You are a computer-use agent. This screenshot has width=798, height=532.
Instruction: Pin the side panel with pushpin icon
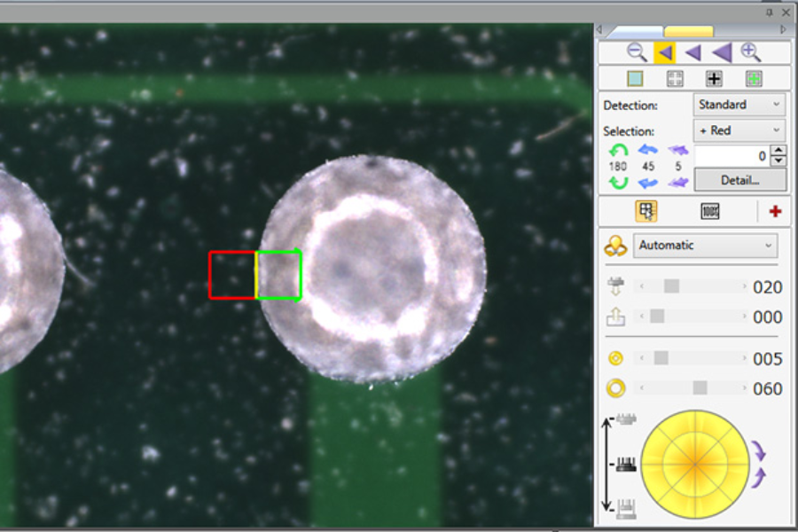tap(770, 12)
